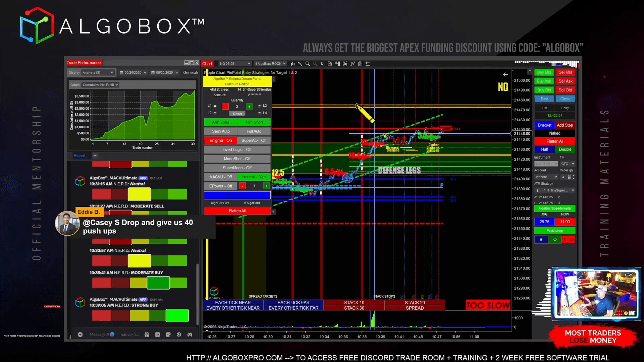
Task: Open the Discord sticker icon
Action: [x=168, y=335]
